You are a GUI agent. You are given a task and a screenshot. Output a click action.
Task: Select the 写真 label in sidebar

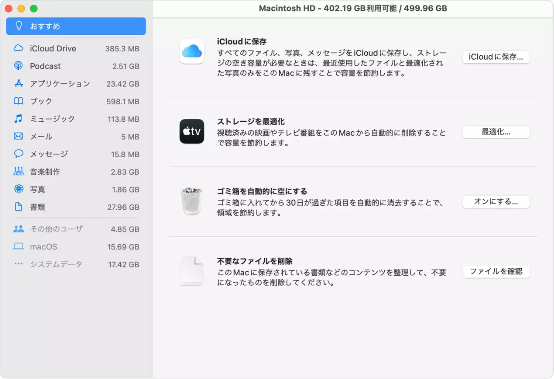tap(37, 189)
